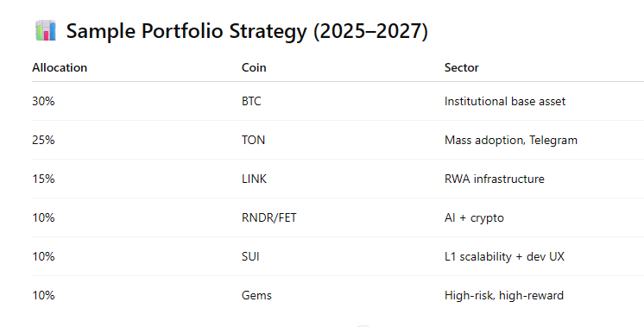Click AI + crypto sector text
Viewport: 644px width, 327px height.
474,218
